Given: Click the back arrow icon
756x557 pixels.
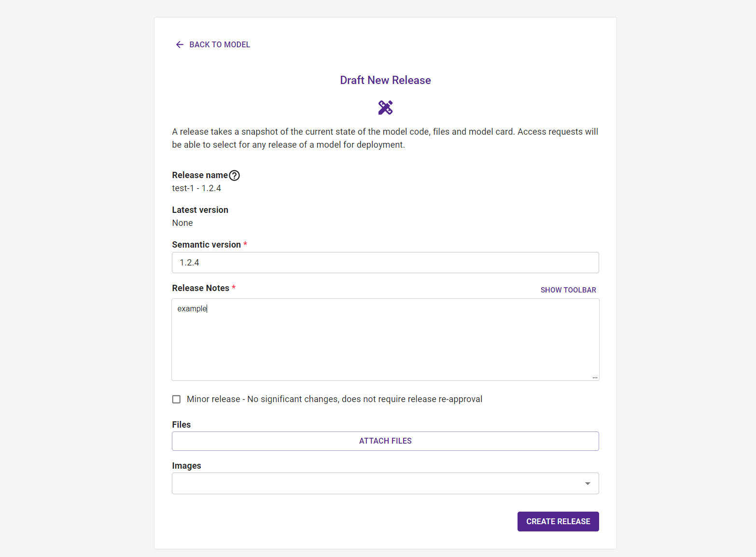Looking at the screenshot, I should pyautogui.click(x=179, y=44).
